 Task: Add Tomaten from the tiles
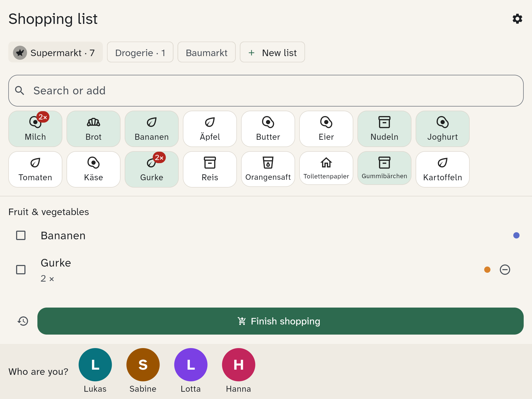coord(35,169)
